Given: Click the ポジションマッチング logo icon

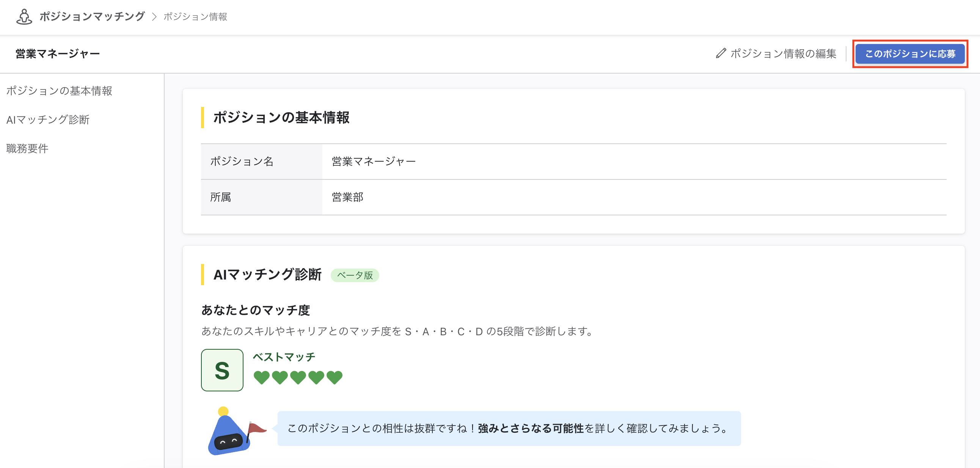Looking at the screenshot, I should click(x=24, y=16).
